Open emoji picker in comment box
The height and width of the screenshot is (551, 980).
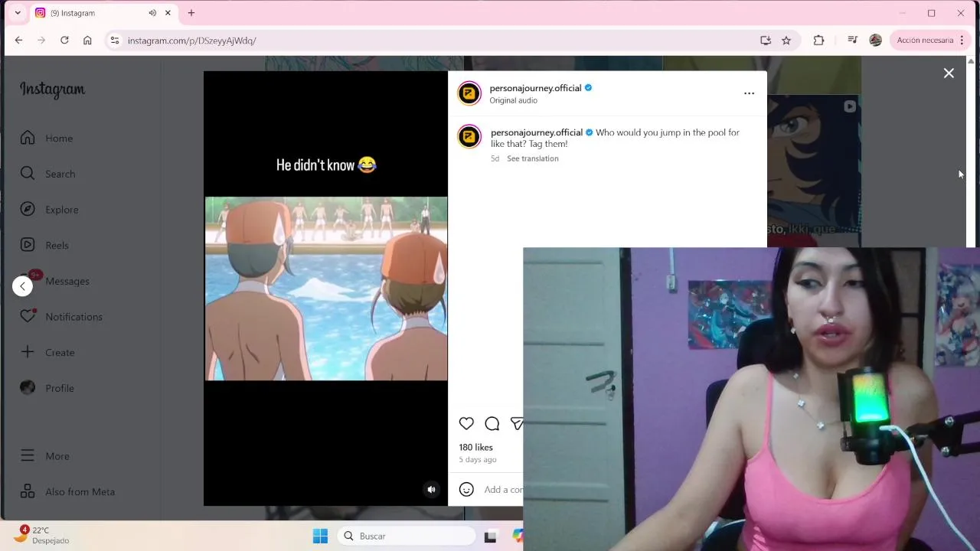[466, 489]
